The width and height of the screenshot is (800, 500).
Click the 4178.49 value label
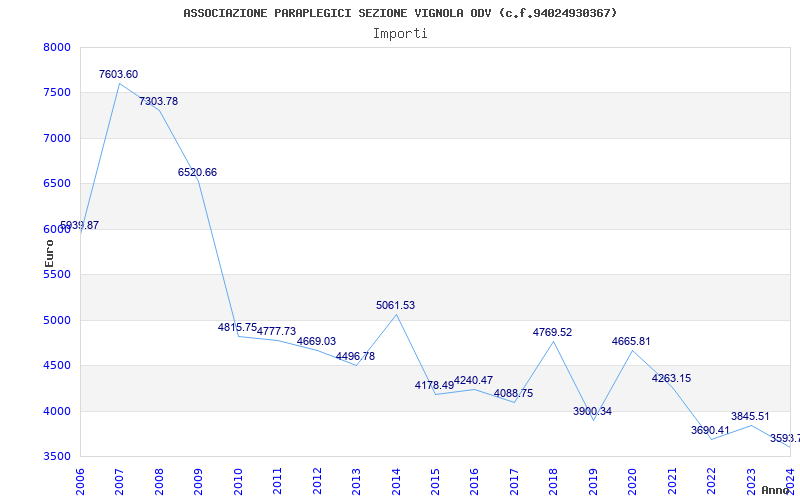(434, 386)
